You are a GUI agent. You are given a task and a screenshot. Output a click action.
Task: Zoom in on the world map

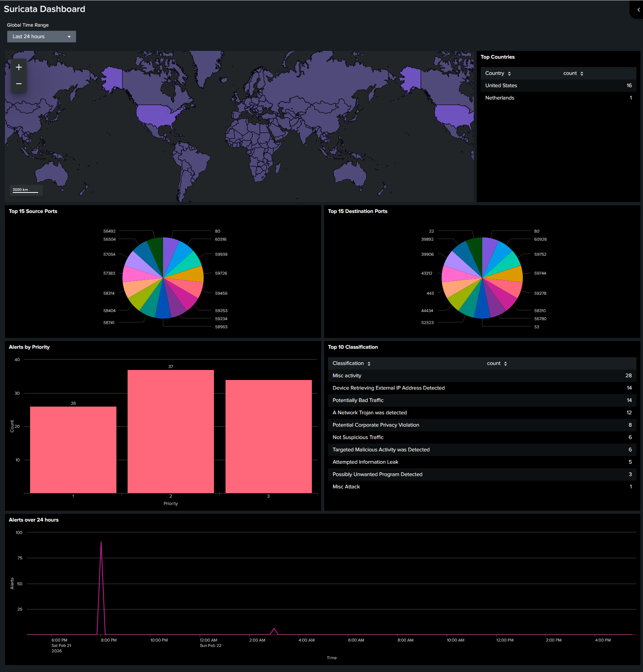19,67
